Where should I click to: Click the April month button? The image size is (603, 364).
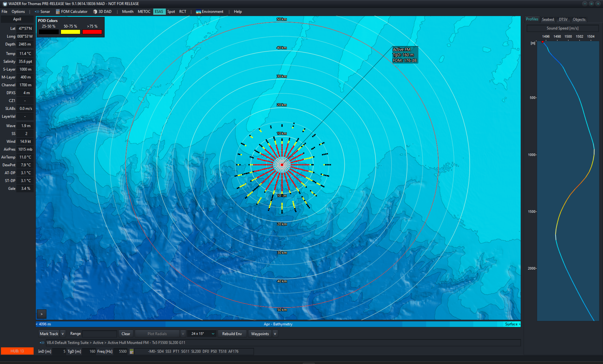[x=17, y=19]
